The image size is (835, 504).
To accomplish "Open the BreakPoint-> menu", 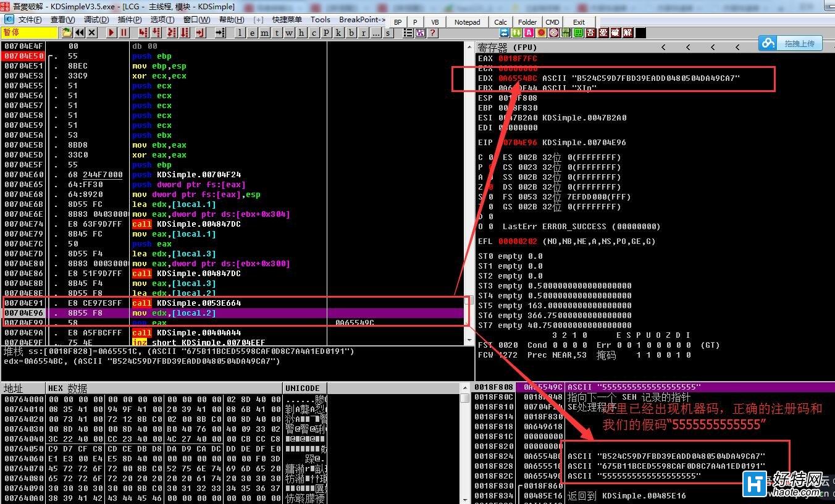I will 362,20.
